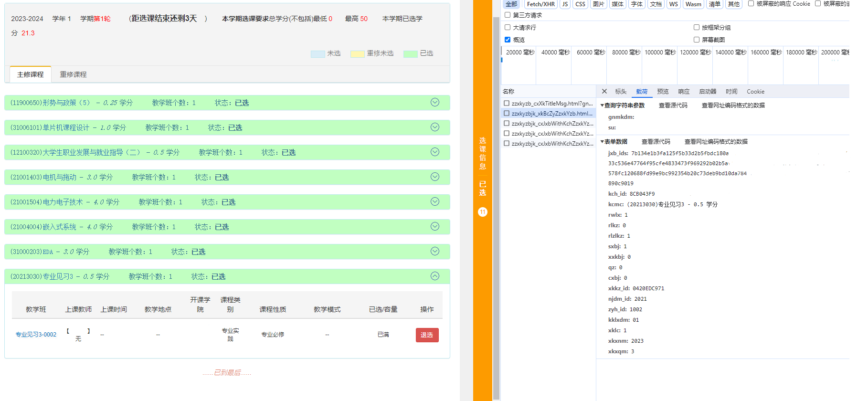Expand the 电力电子技术 course chevron
868x401 pixels.
435,201
